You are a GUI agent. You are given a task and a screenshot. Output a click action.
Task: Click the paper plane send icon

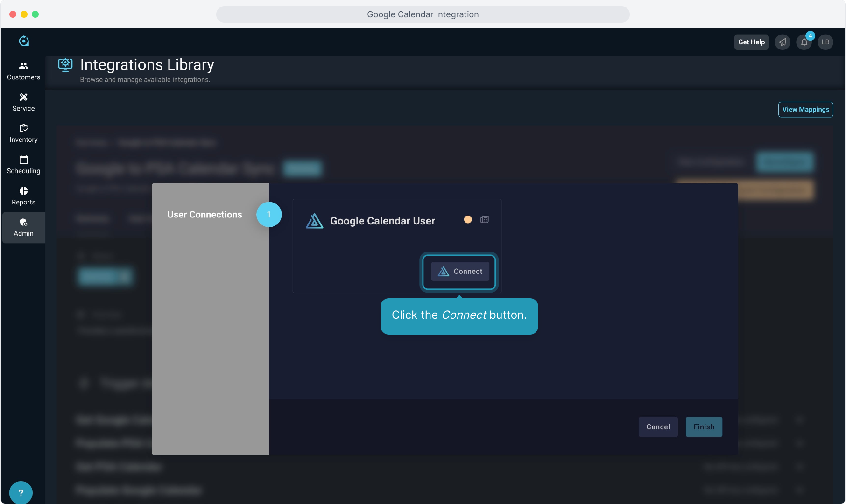(783, 42)
